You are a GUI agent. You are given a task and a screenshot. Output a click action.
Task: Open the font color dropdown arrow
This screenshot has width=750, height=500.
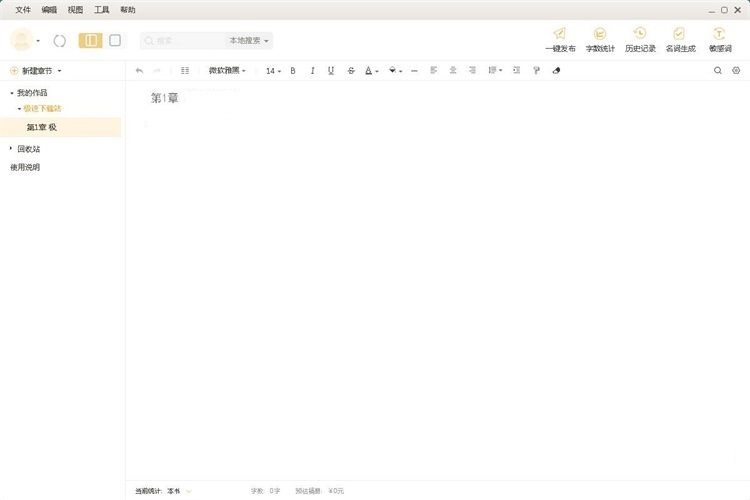(x=377, y=71)
